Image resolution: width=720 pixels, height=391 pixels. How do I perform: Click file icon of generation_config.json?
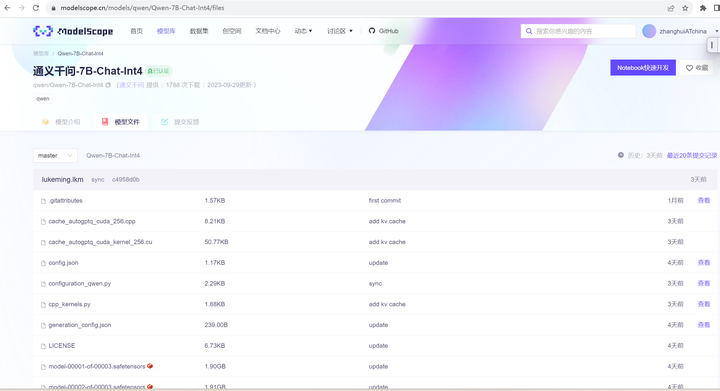click(x=43, y=325)
